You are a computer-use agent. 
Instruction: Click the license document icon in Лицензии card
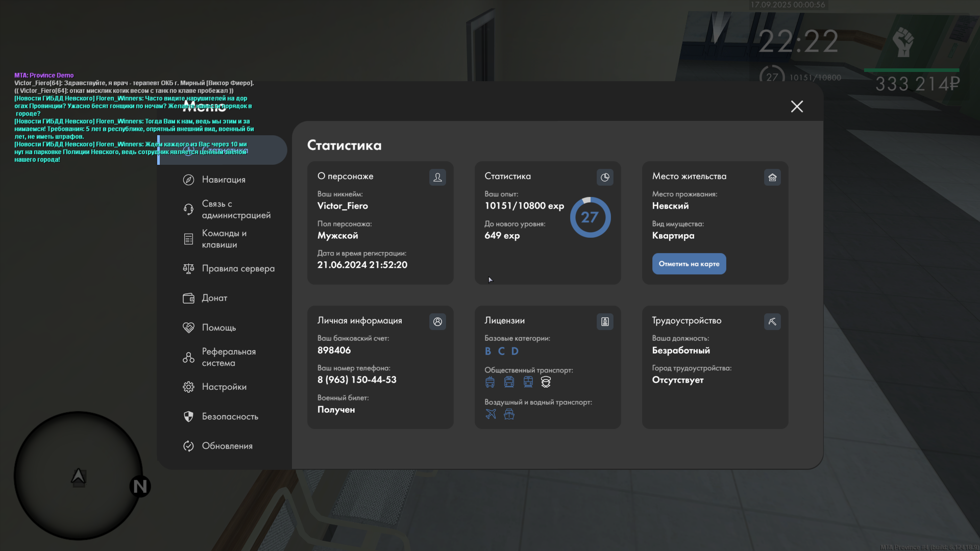605,321
